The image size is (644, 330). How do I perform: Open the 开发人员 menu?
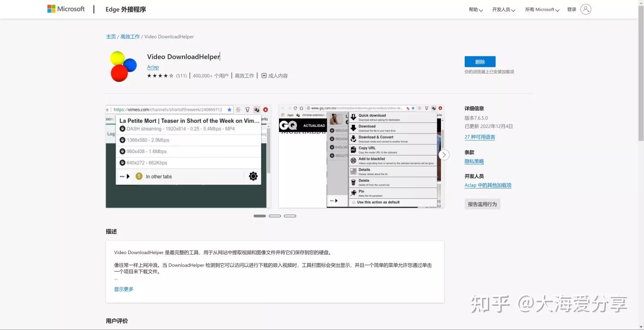coord(503,9)
